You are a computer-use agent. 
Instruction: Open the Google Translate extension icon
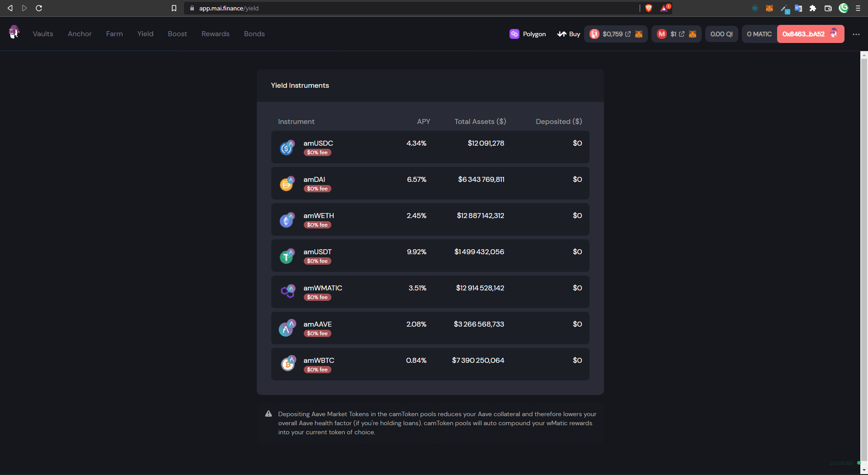click(x=798, y=8)
